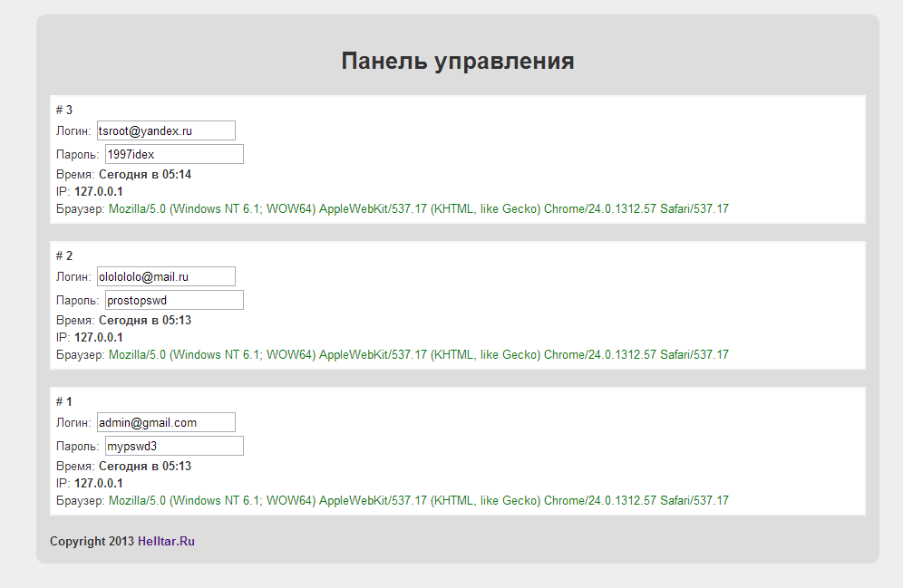Screen dimensions: 903x588
Task: Click the IP address value in entry #1
Action: tap(98, 483)
